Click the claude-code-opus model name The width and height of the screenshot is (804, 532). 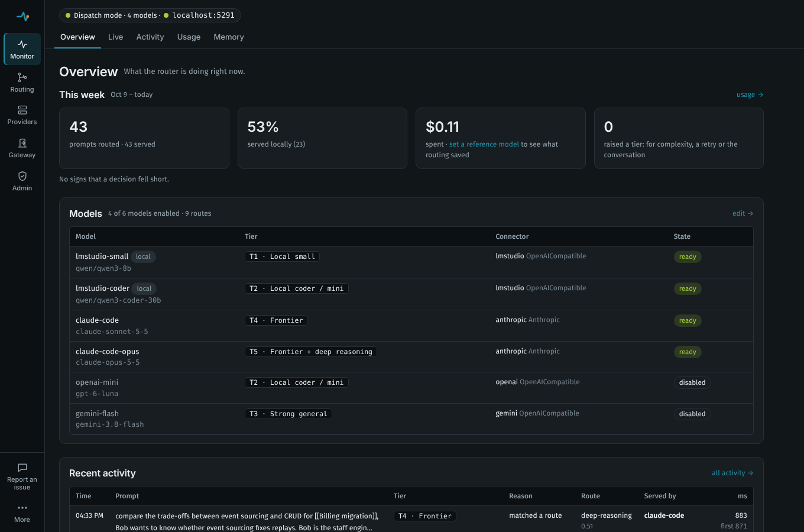(108, 352)
